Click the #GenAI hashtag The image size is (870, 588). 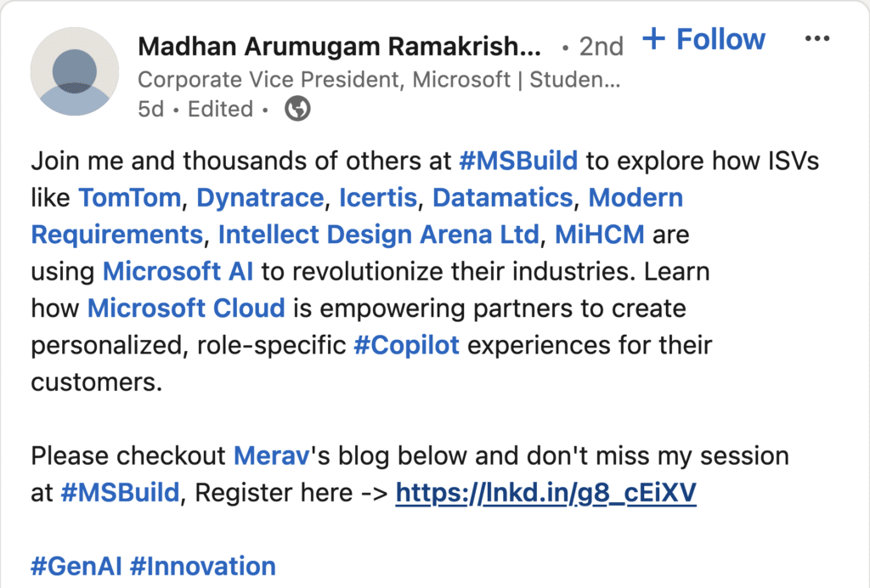click(x=76, y=566)
